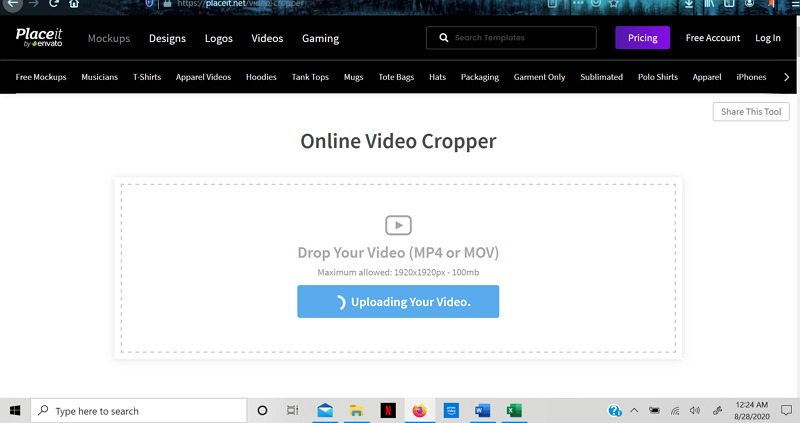Click the Search Templates input field

[511, 38]
